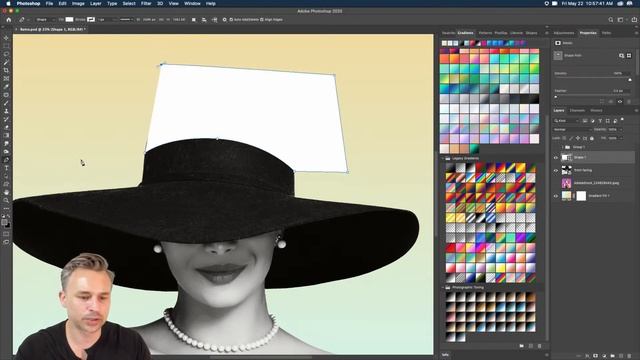The width and height of the screenshot is (640, 360).
Task: Select the Eyedropper tool
Action: click(6, 87)
